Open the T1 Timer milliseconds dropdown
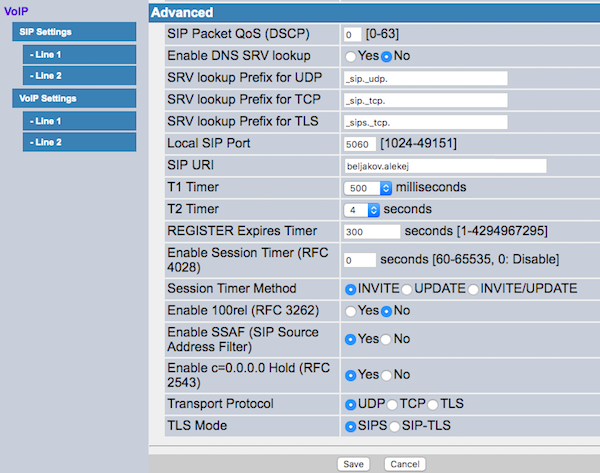The width and height of the screenshot is (600, 473). [366, 187]
